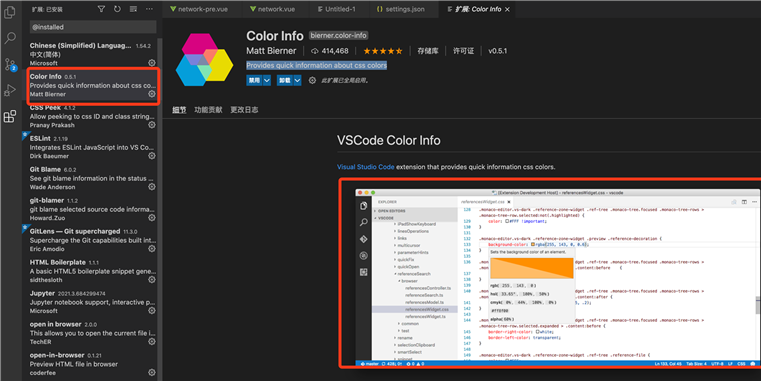This screenshot has width=761, height=381.
Task: Open the Explorer view in activity bar
Action: pos(10,12)
